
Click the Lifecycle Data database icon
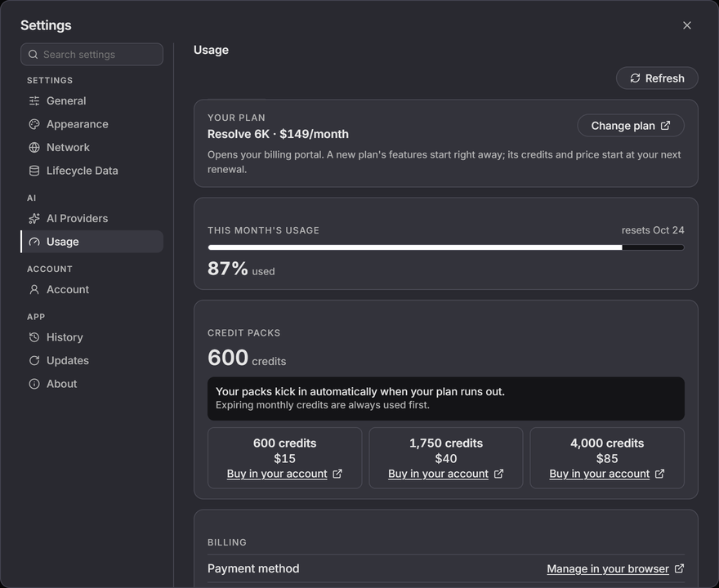[34, 171]
